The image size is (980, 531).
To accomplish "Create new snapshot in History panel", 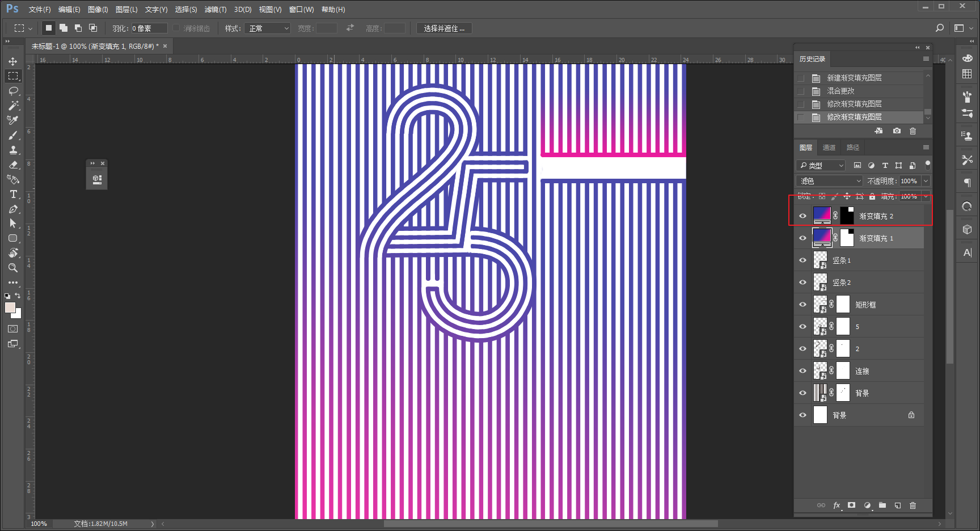I will [x=897, y=131].
